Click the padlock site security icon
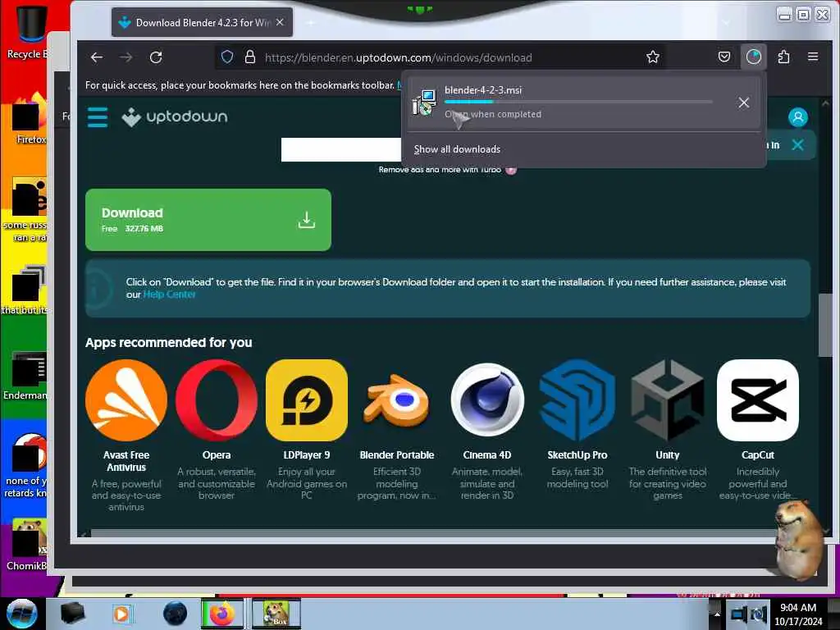The height and width of the screenshot is (630, 840). (249, 57)
